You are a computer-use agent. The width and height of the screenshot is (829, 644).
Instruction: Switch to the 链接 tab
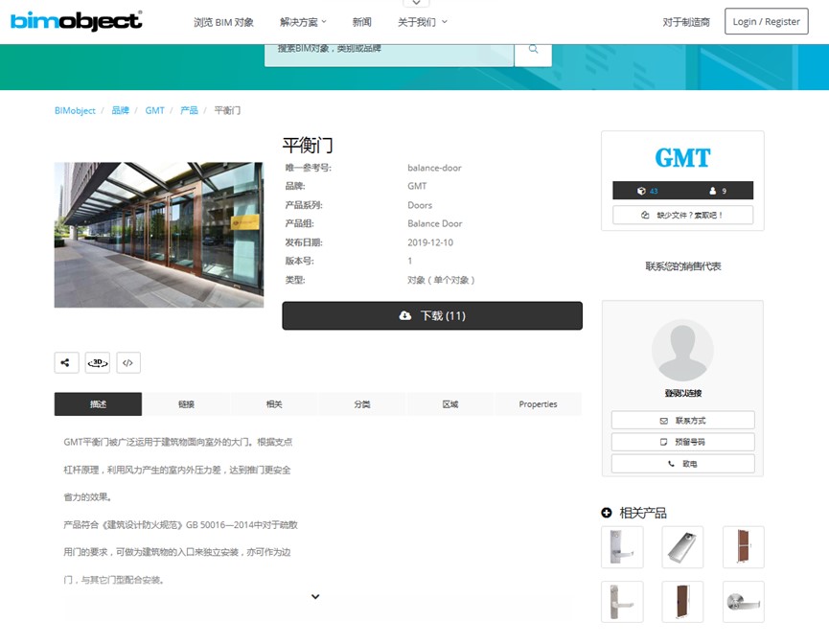186,404
